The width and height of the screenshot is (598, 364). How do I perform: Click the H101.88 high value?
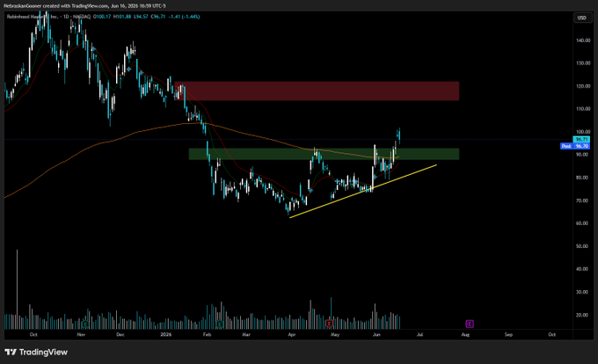122,17
